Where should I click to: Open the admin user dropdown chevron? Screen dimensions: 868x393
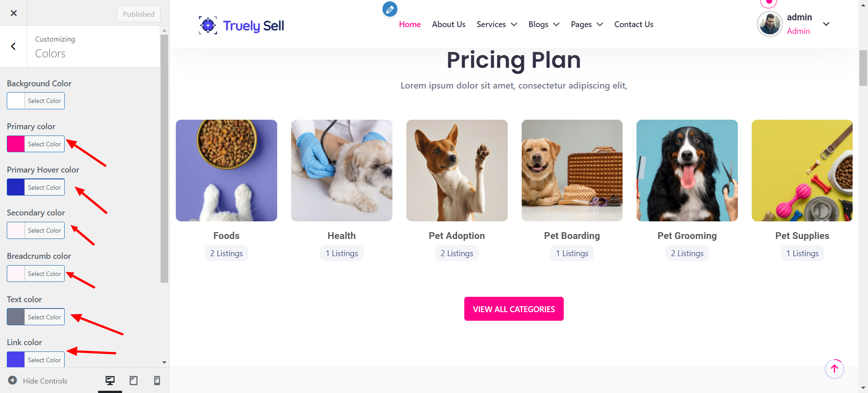(x=826, y=24)
